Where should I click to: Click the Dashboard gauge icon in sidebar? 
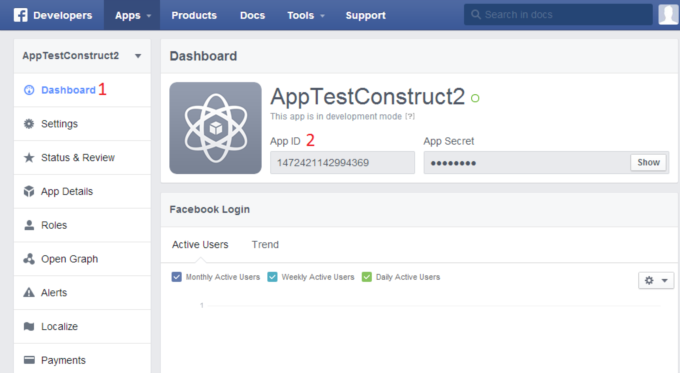coord(29,90)
